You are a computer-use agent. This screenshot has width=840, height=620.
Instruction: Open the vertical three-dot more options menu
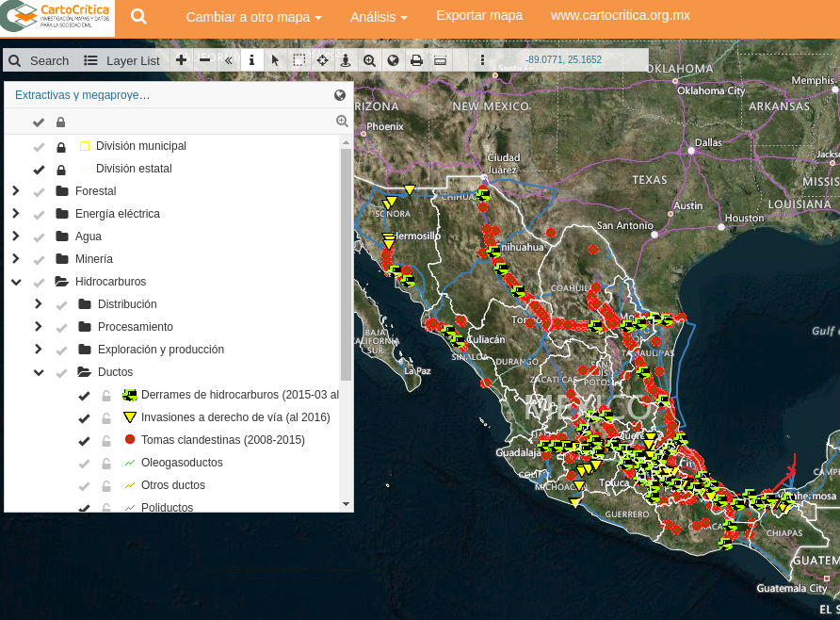point(482,60)
